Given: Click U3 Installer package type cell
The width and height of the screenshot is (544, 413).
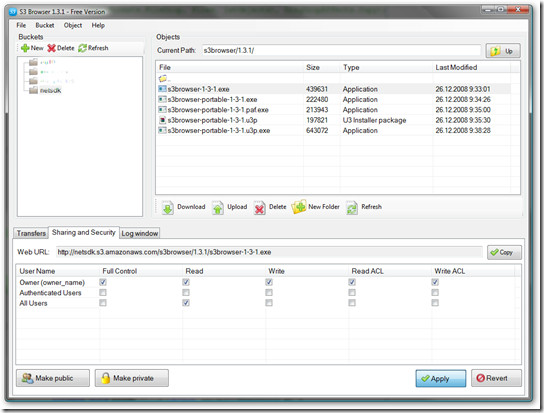Looking at the screenshot, I should (374, 120).
